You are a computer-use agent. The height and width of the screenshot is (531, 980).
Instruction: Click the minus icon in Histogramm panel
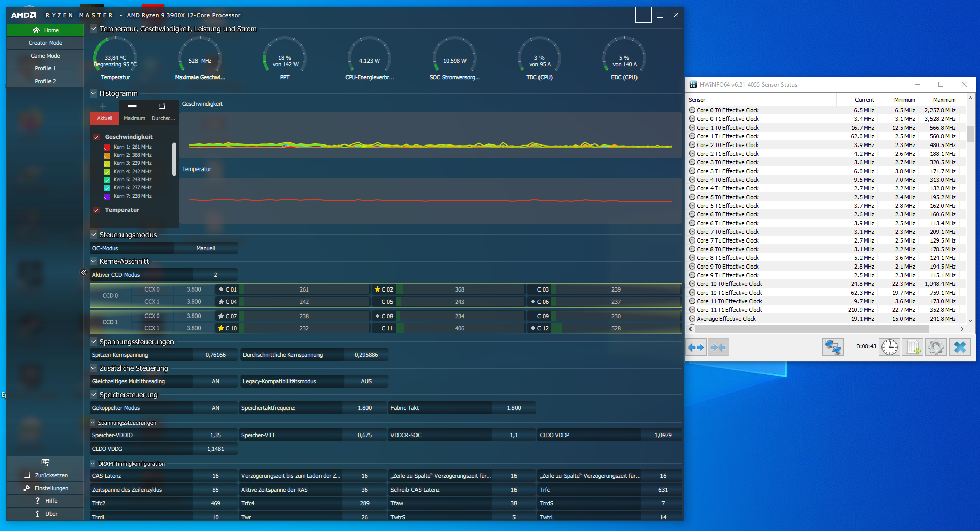point(132,106)
